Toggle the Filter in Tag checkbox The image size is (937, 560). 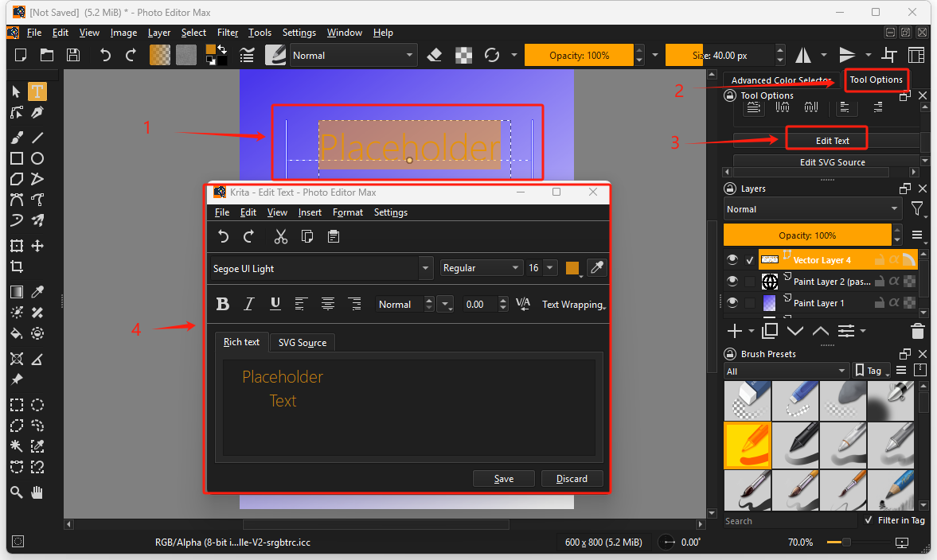click(x=869, y=520)
